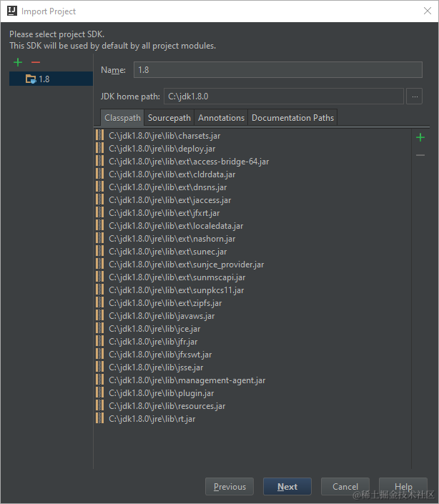Select the sunec.jar entry
439x504 pixels.
click(252, 252)
